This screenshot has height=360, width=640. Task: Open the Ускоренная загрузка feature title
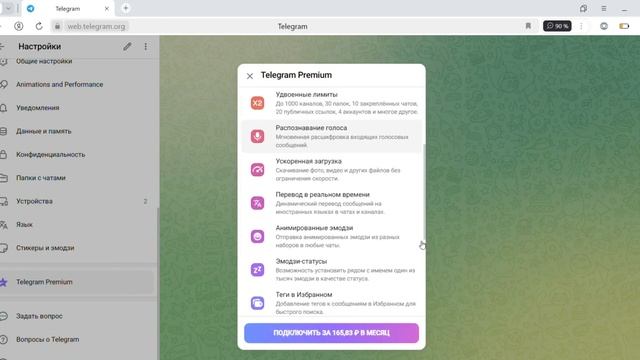tap(308, 161)
